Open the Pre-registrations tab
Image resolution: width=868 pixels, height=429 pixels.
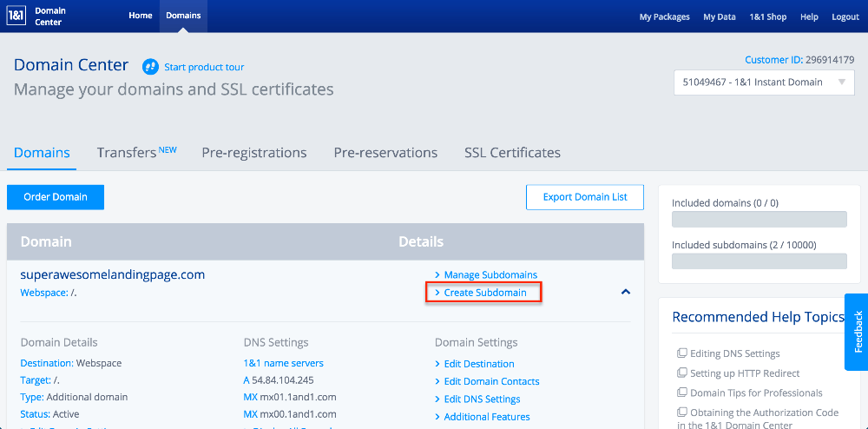click(254, 153)
